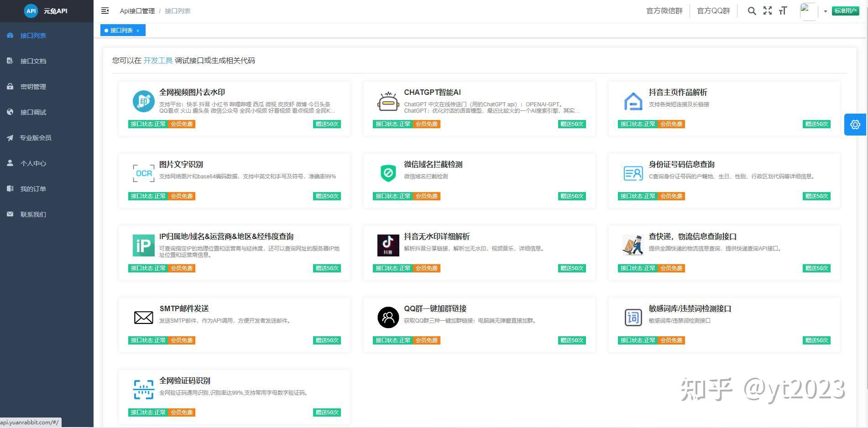Click the 开发工具 link
This screenshot has width=868, height=428.
158,61
